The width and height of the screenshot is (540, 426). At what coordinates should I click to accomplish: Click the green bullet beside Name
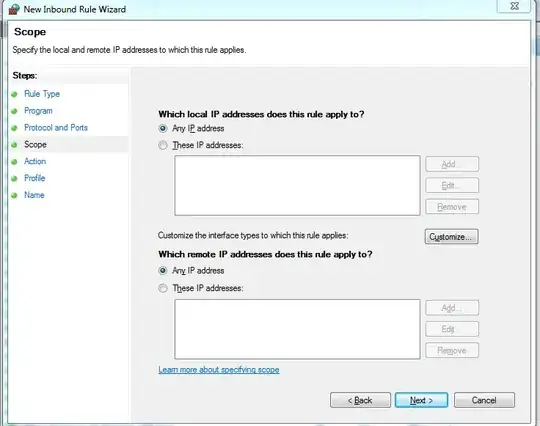click(14, 195)
